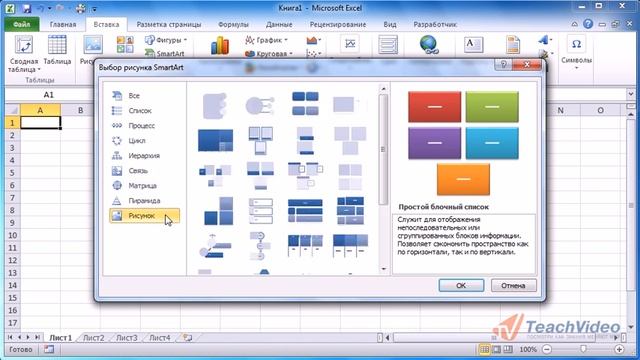This screenshot has height=360, width=640.
Task: Switch to Normal view in status bar
Action: [484, 349]
